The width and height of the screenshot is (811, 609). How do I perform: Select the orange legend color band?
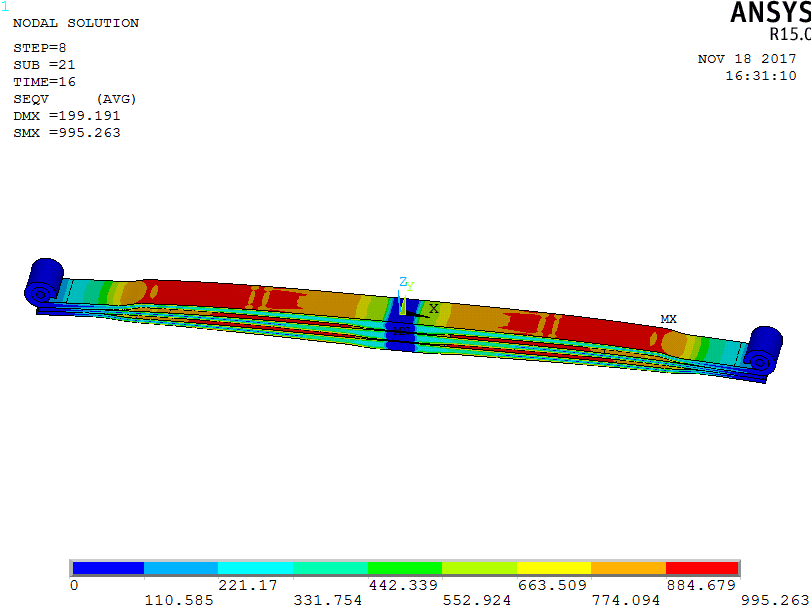pyautogui.click(x=628, y=568)
